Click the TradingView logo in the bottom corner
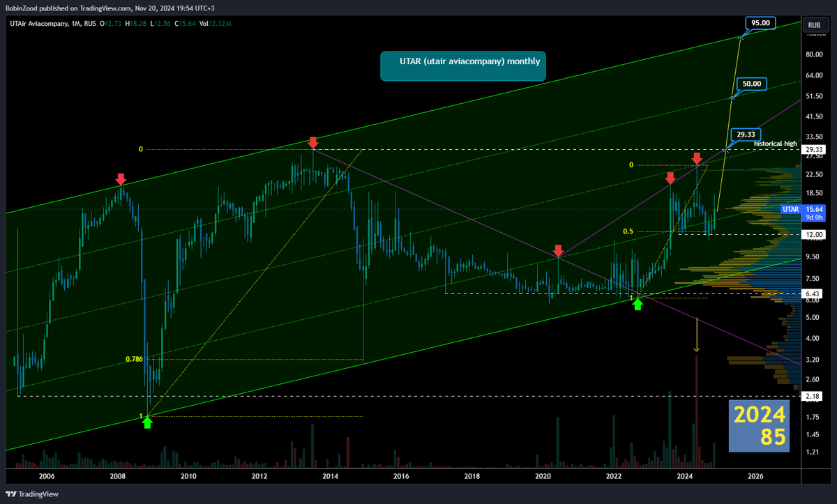The height and width of the screenshot is (504, 837). point(31,494)
